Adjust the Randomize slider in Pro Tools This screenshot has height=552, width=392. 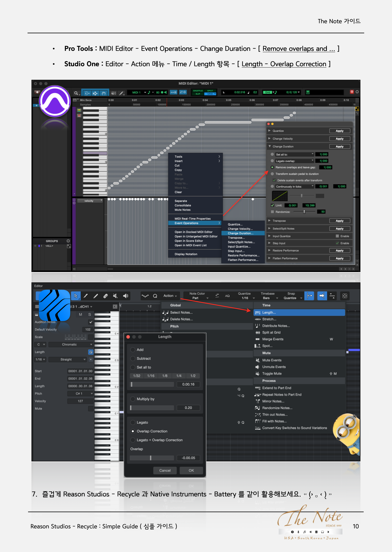click(304, 212)
